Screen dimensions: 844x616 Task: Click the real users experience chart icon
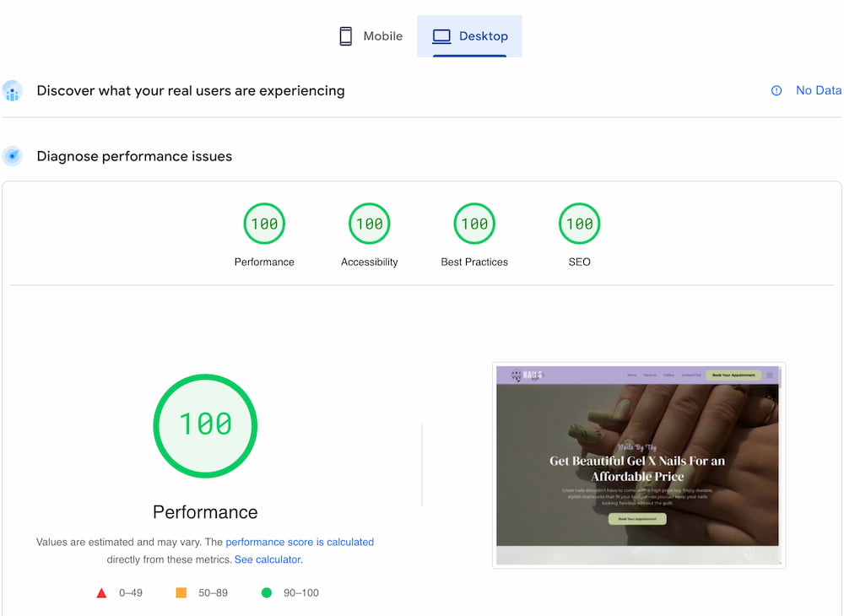[x=13, y=90]
